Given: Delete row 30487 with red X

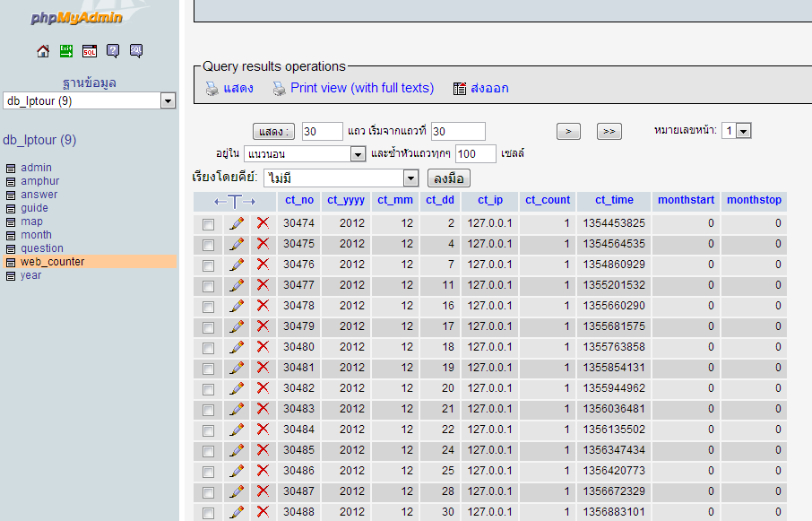Looking at the screenshot, I should [x=263, y=491].
